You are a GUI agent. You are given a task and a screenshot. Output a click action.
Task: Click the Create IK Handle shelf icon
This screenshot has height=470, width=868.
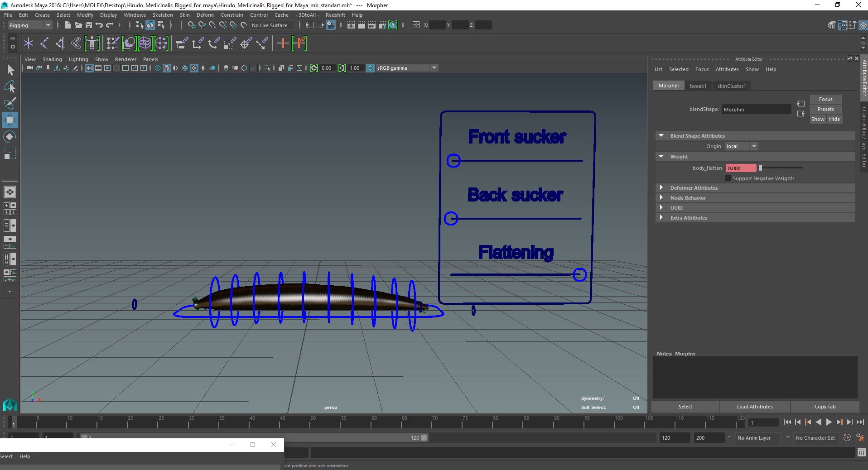tap(60, 43)
